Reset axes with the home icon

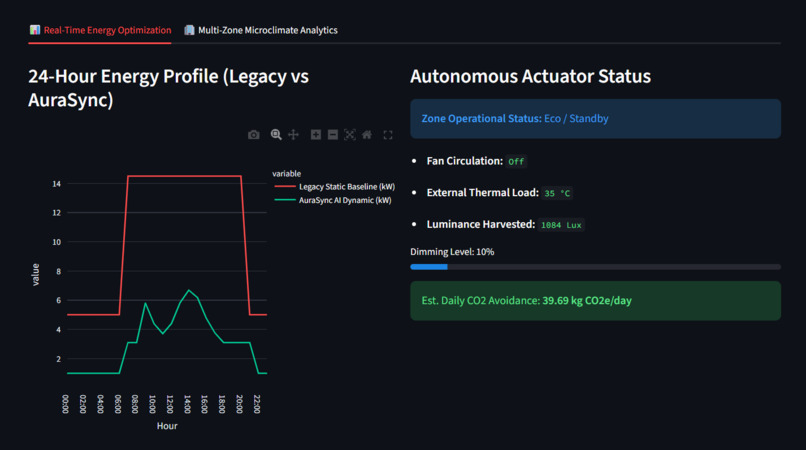[367, 135]
